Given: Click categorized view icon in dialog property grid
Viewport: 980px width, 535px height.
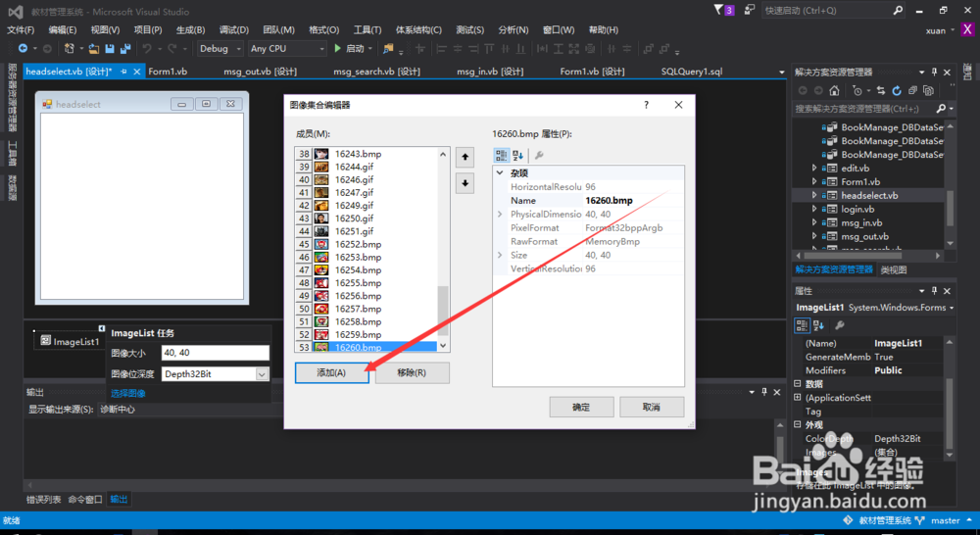Looking at the screenshot, I should (x=501, y=155).
